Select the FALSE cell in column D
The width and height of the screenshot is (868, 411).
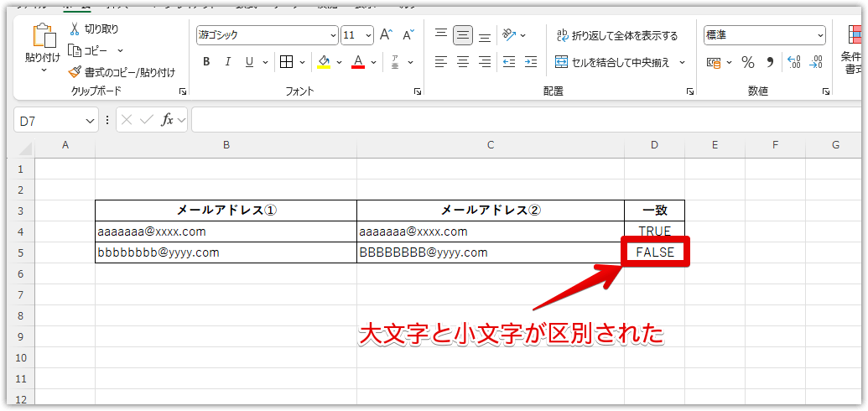tap(655, 252)
